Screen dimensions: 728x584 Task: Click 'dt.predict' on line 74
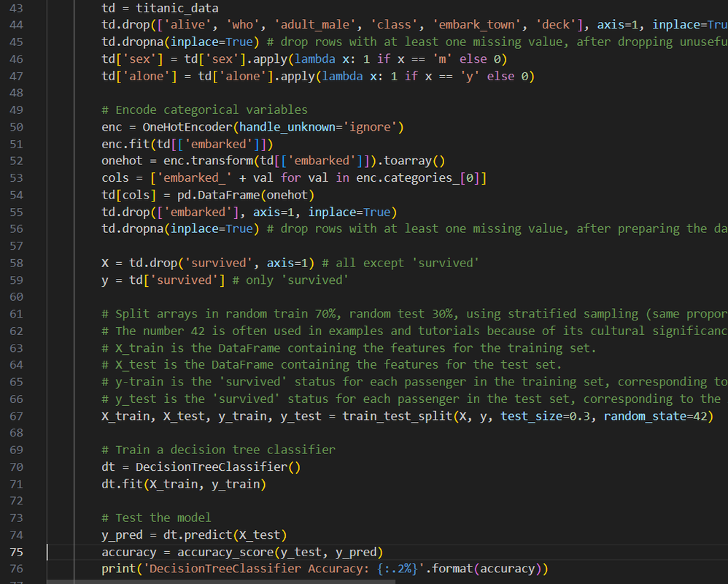[198, 535]
